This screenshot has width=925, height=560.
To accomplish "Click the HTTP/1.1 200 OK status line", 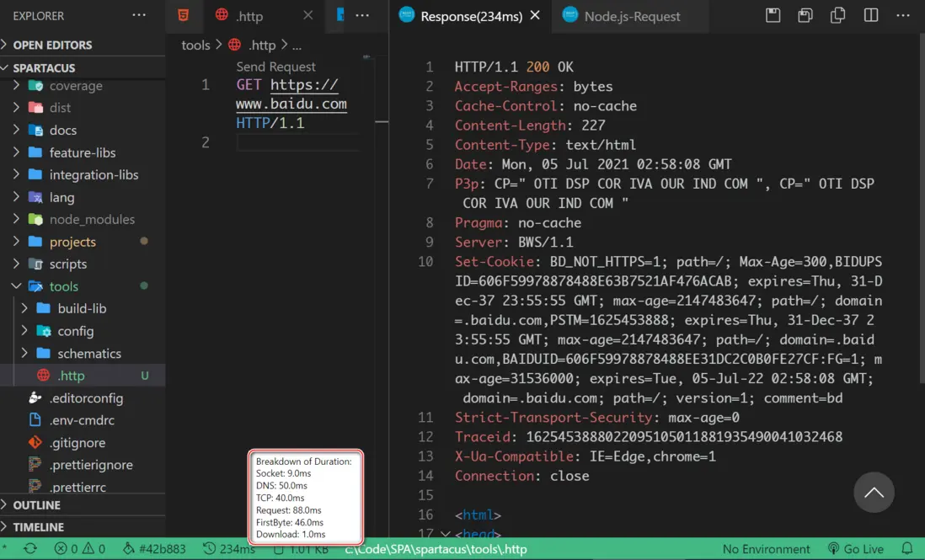I will coord(514,67).
